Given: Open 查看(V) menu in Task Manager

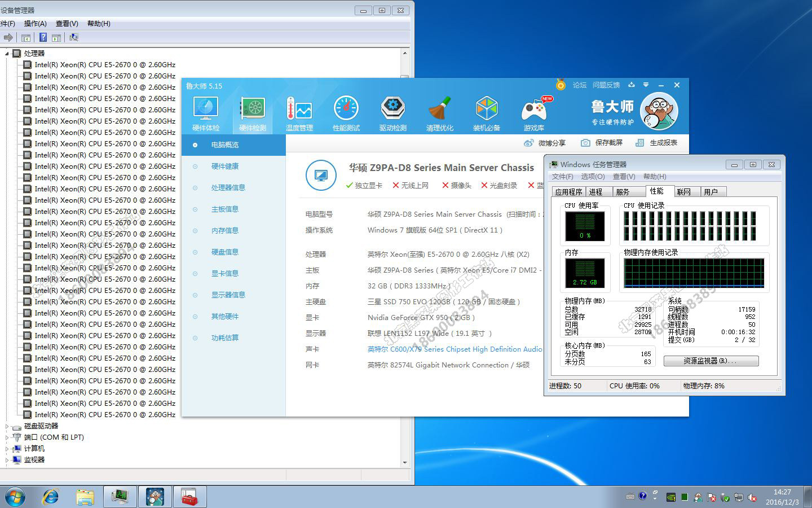Looking at the screenshot, I should point(624,177).
